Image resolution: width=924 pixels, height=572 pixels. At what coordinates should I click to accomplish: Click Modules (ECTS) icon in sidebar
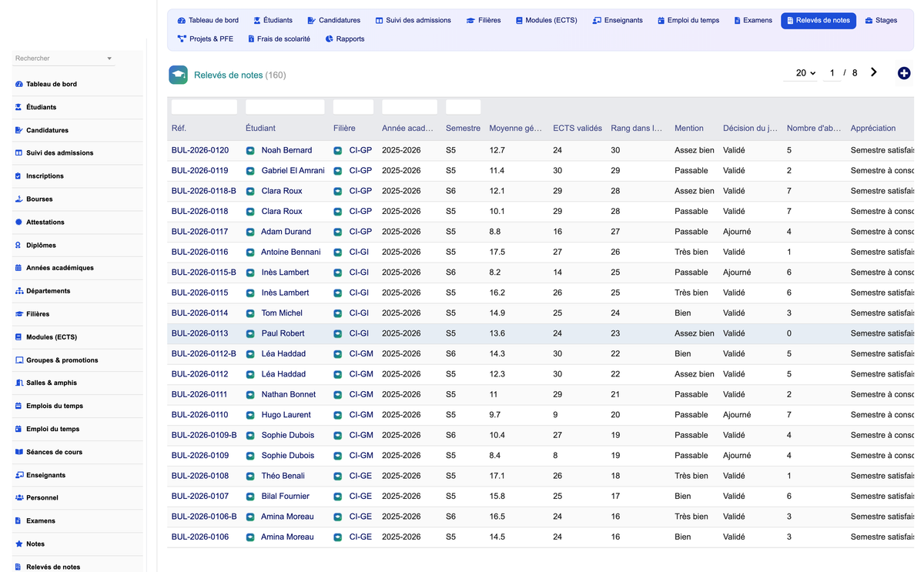(19, 337)
